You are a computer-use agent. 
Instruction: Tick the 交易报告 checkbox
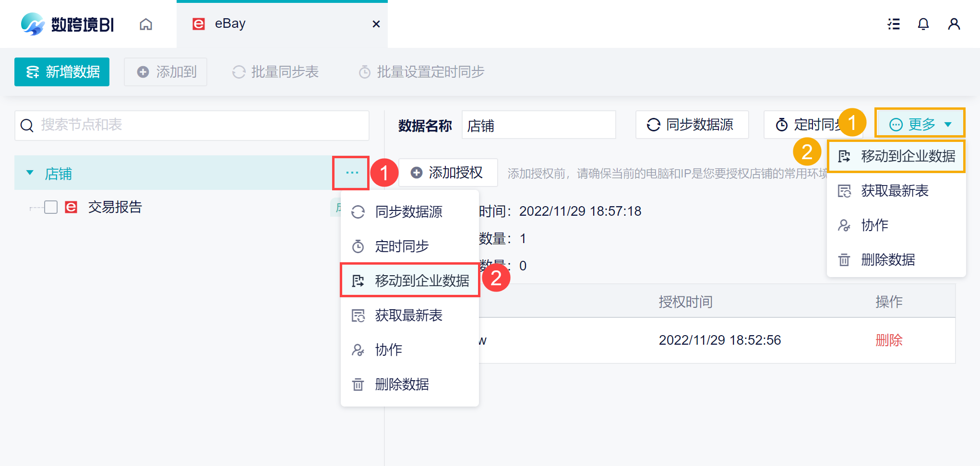51,207
